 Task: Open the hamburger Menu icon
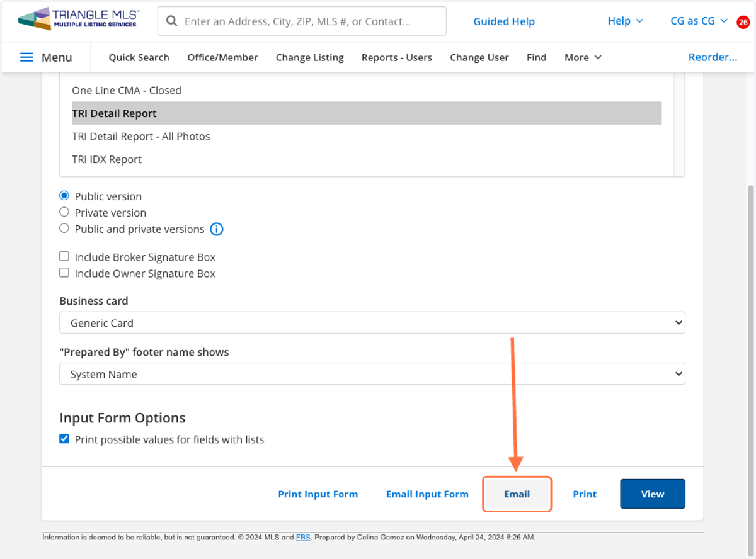pyautogui.click(x=26, y=57)
